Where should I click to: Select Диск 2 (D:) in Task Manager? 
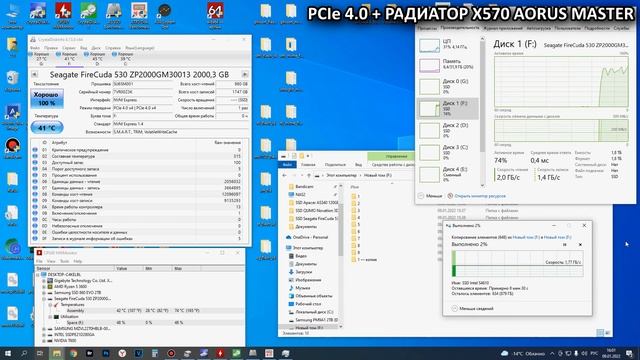[448, 131]
